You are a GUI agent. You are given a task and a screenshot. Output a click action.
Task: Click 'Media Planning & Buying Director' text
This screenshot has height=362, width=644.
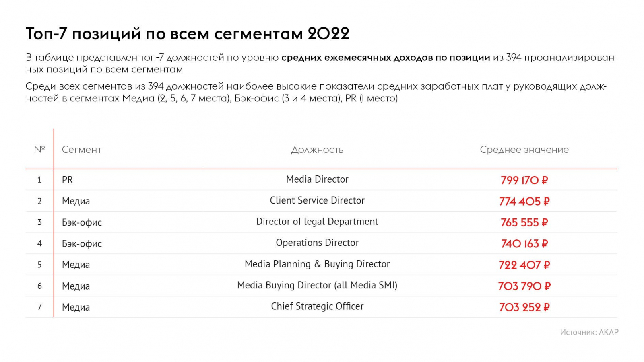[x=317, y=264]
